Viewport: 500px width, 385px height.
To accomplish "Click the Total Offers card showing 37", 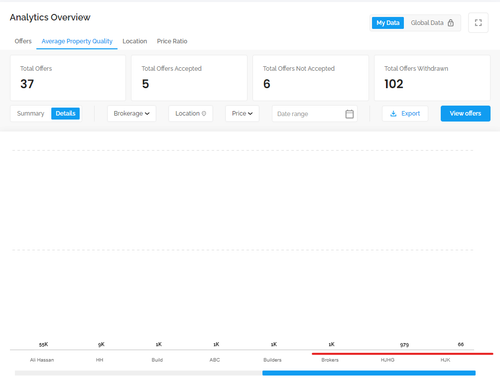I will (x=68, y=78).
